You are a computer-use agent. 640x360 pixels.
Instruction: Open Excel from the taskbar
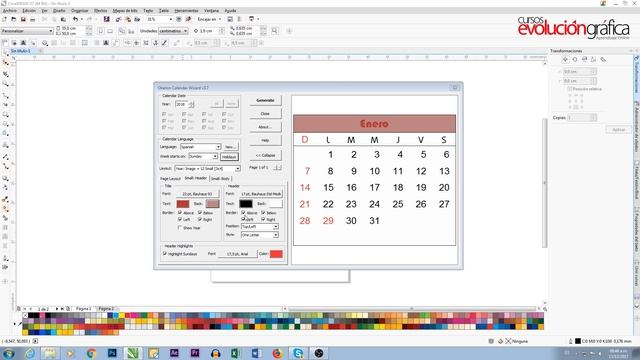236,353
